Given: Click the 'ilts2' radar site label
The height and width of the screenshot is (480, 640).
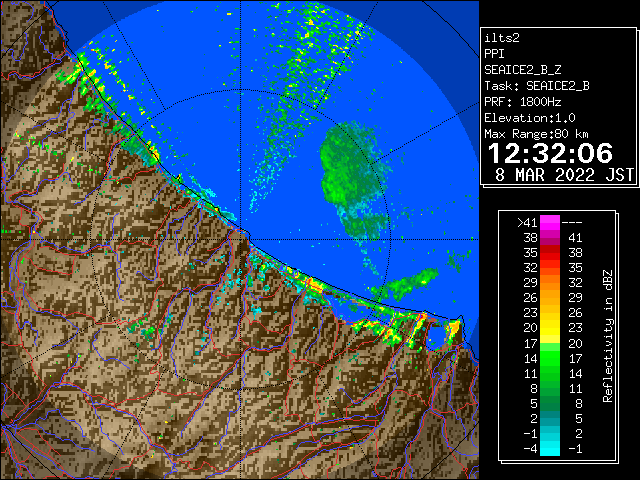Looking at the screenshot, I should pos(502,38).
